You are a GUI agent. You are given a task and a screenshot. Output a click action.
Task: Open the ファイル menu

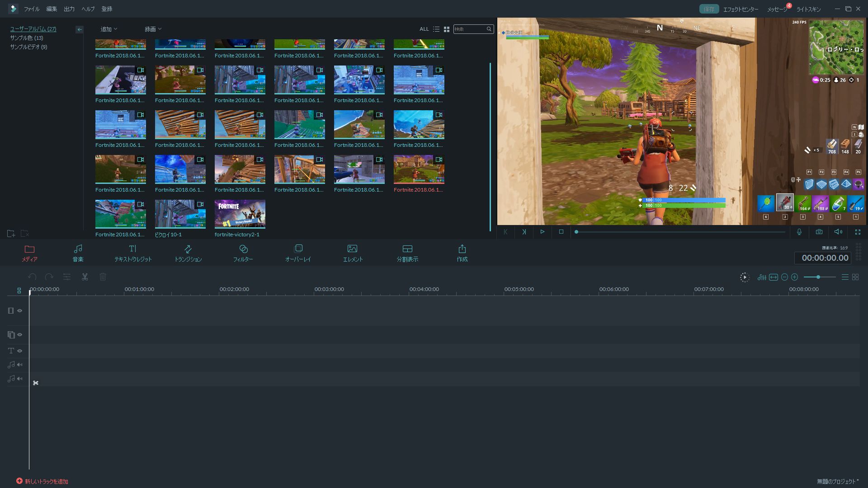pos(32,9)
